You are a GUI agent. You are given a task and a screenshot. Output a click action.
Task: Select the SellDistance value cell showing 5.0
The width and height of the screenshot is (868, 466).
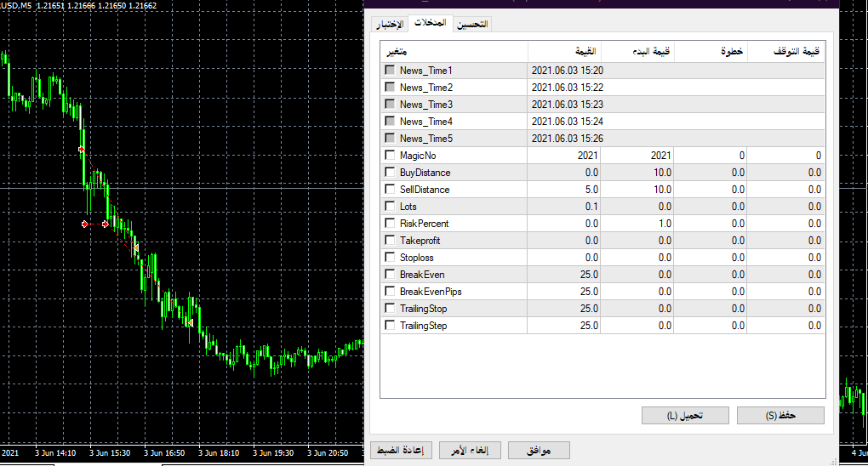tap(564, 190)
